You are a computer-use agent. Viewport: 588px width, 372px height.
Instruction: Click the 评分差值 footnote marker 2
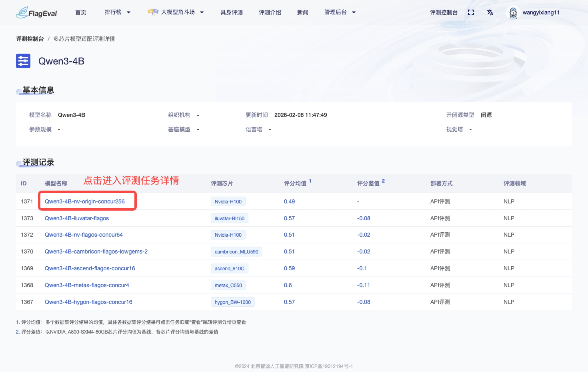click(383, 181)
